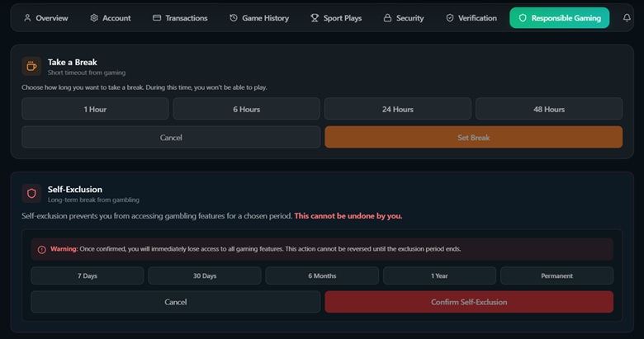
Task: Click the warning alert circle icon
Action: click(x=42, y=249)
